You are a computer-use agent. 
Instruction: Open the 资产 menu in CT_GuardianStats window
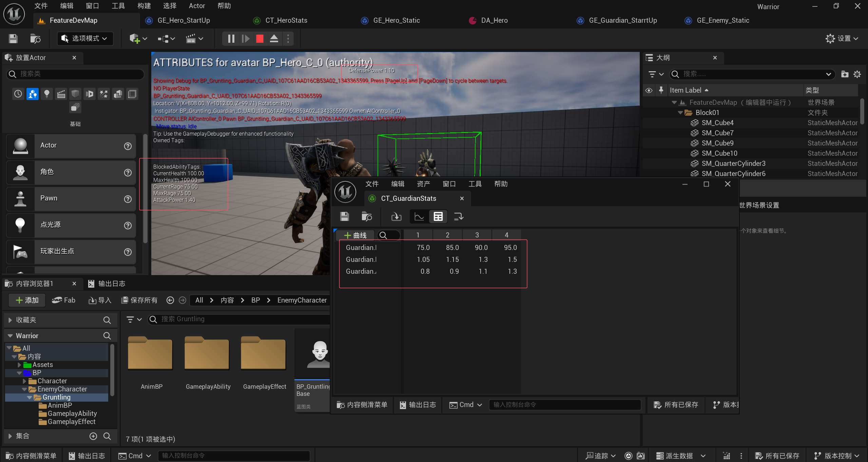tap(423, 184)
